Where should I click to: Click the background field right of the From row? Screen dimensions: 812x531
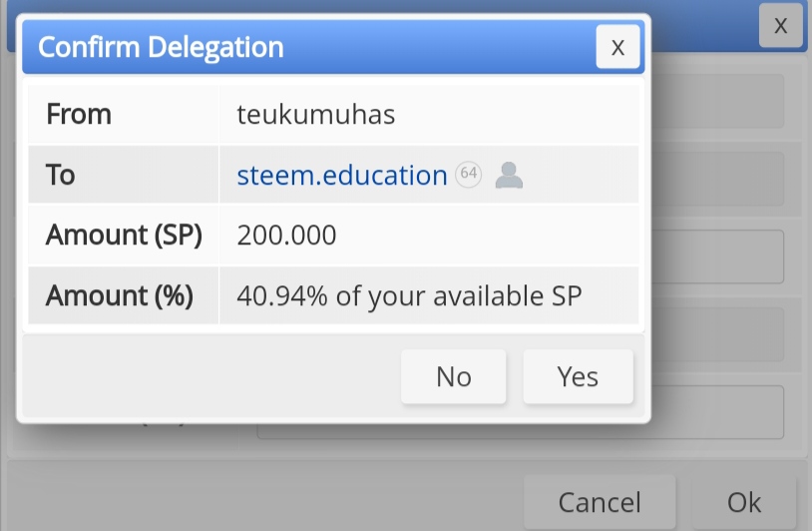[x=716, y=101]
